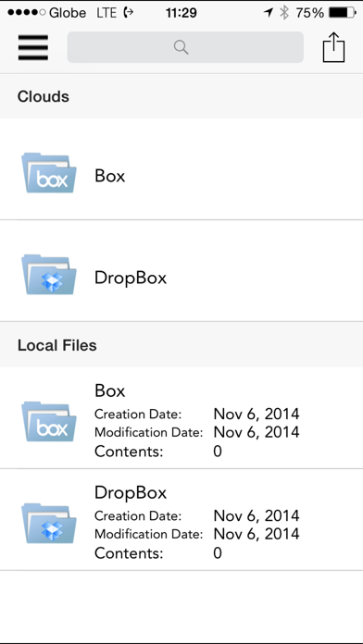This screenshot has width=363, height=644.
Task: Tap Creation Date label of local Box
Action: (138, 414)
